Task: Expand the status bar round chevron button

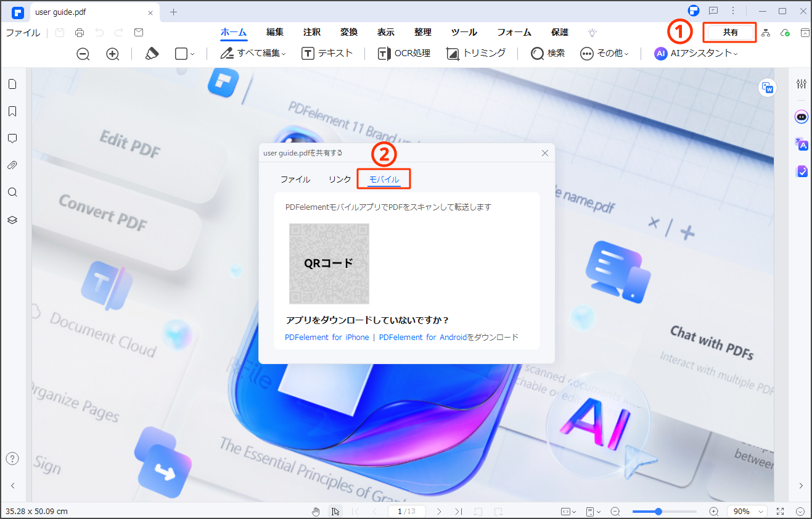Action: point(800,512)
